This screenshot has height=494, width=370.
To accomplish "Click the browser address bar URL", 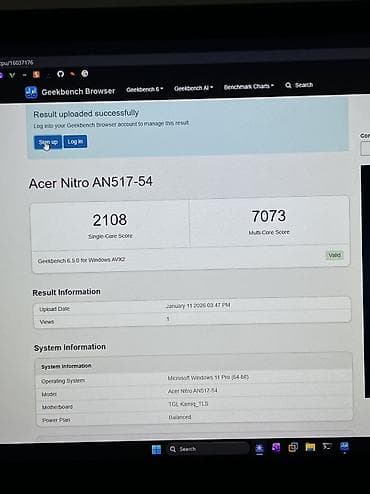I will [17, 63].
